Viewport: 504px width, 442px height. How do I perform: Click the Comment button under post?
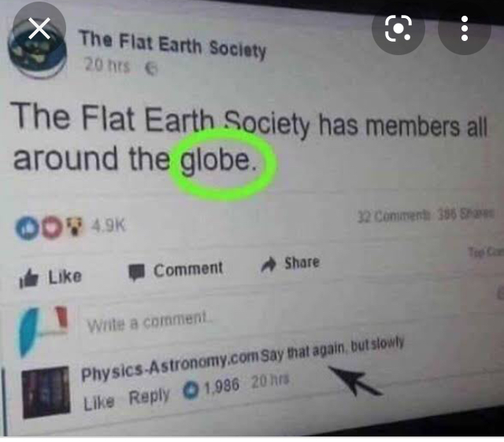176,271
